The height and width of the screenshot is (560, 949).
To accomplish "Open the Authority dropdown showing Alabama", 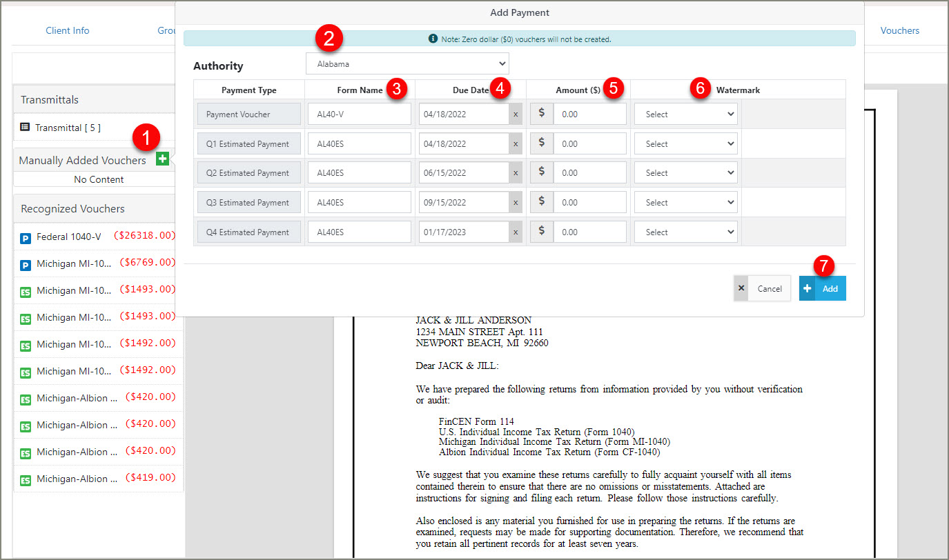I will tap(407, 64).
